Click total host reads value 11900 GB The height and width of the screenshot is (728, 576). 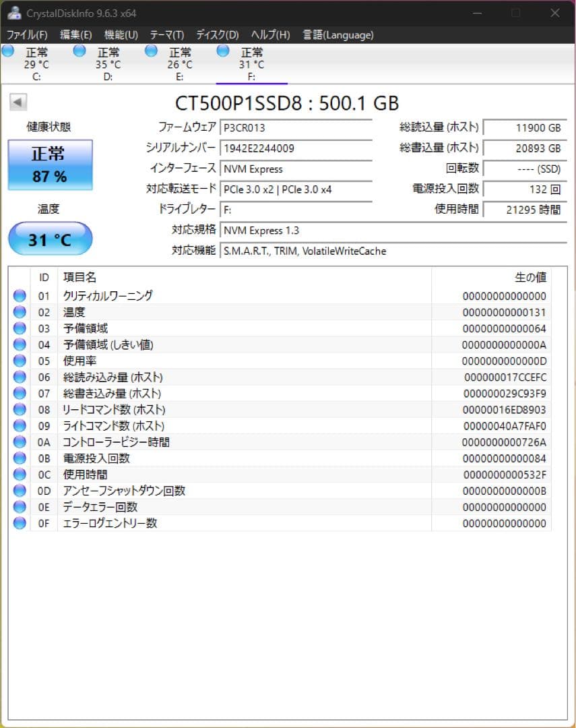(525, 127)
